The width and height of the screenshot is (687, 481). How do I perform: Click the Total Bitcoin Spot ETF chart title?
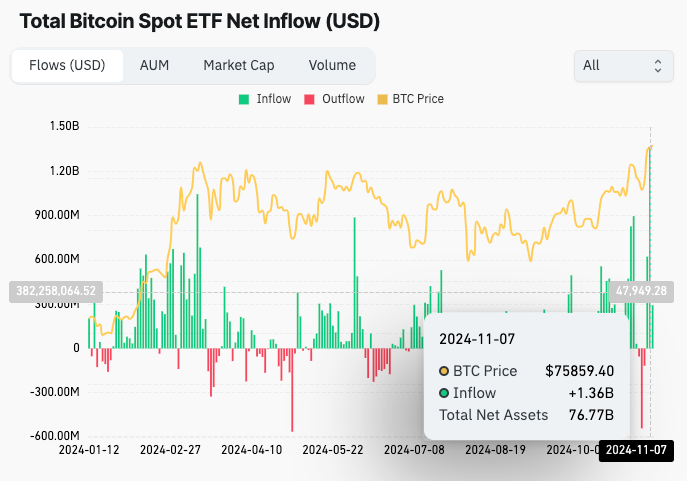(x=200, y=20)
